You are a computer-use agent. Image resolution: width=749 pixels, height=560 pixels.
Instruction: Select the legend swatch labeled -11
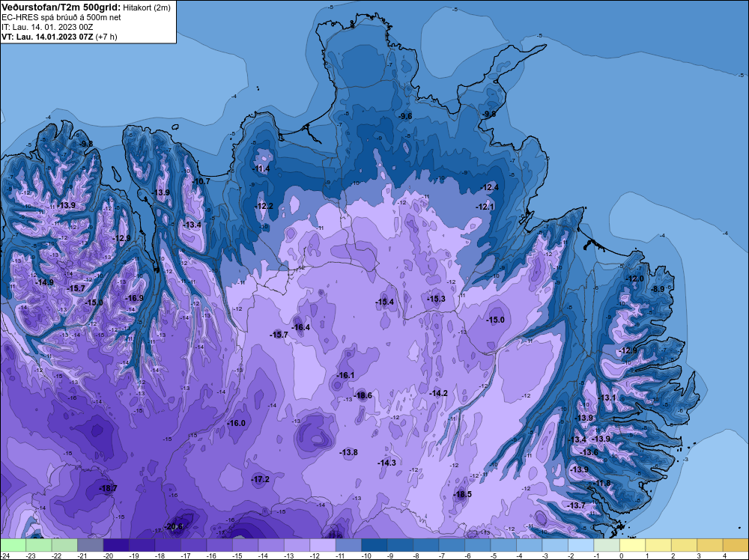pos(348,545)
